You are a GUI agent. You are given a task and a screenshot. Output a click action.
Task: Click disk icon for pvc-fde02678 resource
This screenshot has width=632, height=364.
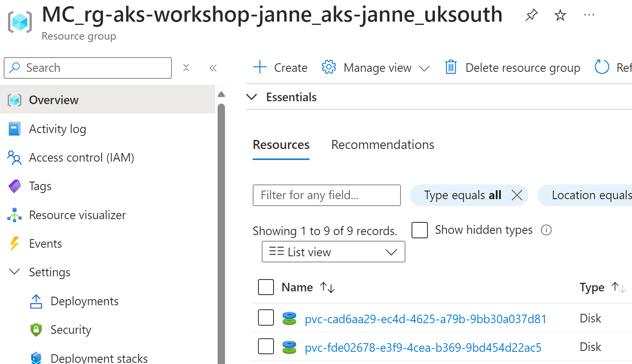pyautogui.click(x=289, y=347)
